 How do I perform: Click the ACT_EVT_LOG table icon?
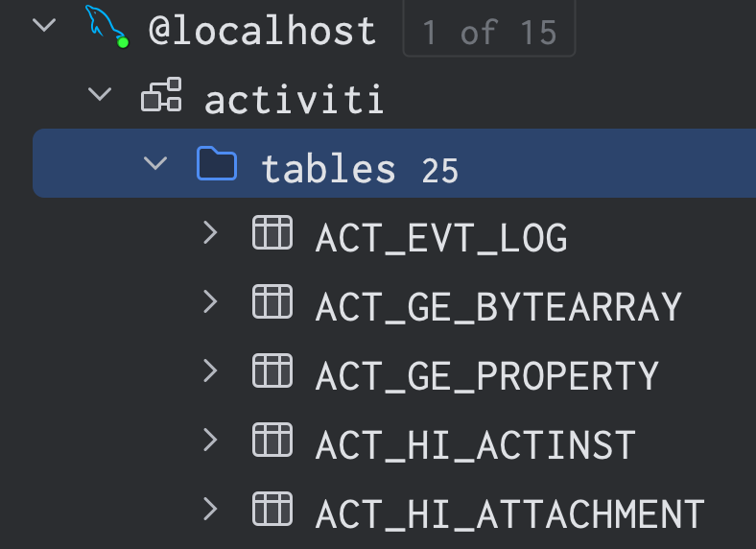coord(272,232)
